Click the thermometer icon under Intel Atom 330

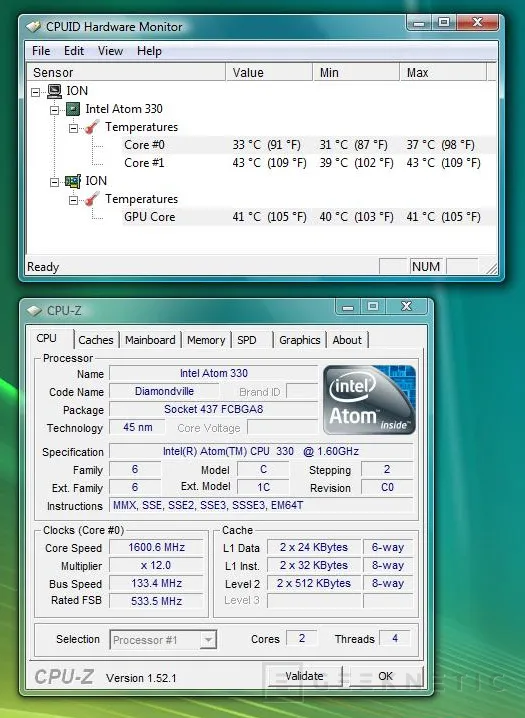tap(92, 127)
